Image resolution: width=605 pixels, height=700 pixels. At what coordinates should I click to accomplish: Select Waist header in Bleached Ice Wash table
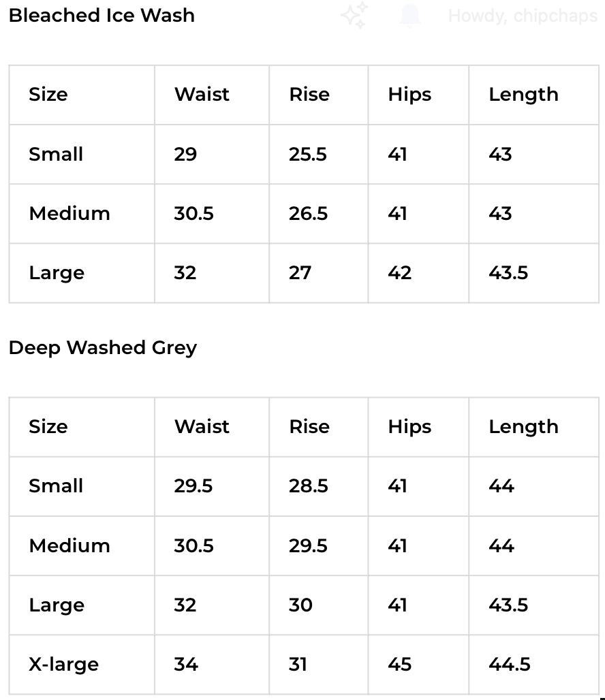click(202, 95)
